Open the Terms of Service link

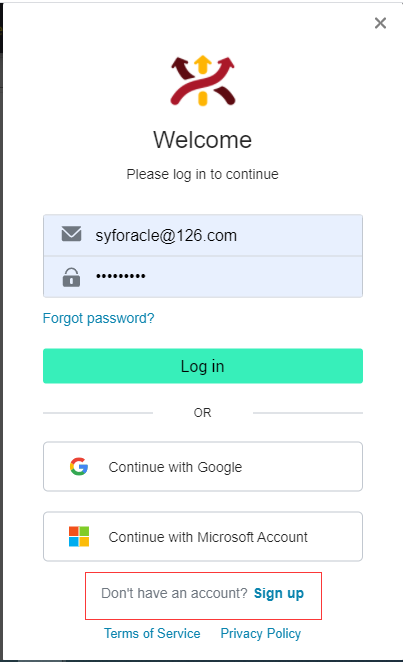point(152,633)
